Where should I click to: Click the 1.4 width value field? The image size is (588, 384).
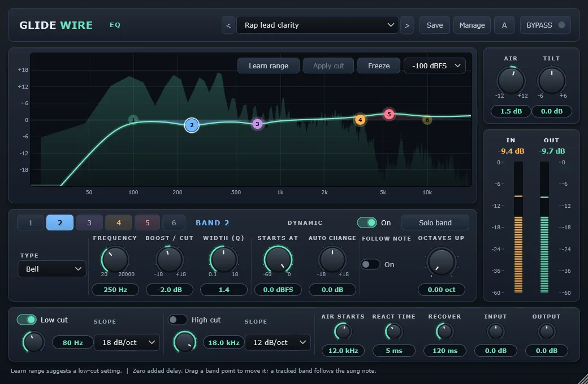point(223,290)
